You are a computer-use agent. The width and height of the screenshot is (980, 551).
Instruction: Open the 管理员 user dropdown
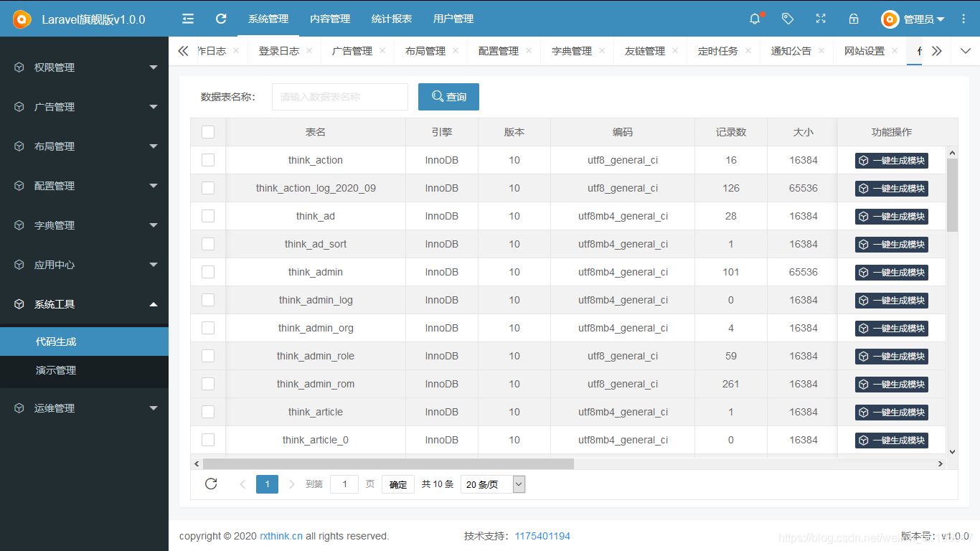coord(913,19)
